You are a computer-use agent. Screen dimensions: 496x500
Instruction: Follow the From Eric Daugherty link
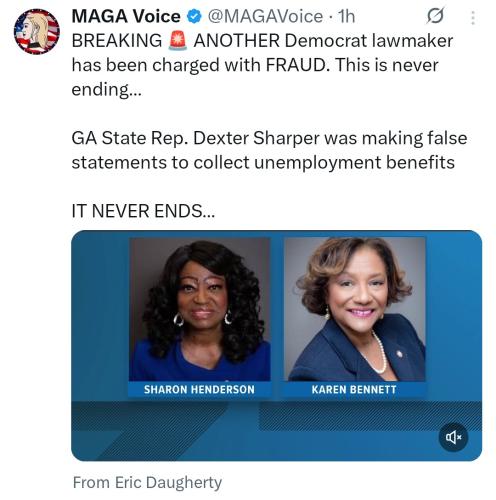tap(147, 483)
